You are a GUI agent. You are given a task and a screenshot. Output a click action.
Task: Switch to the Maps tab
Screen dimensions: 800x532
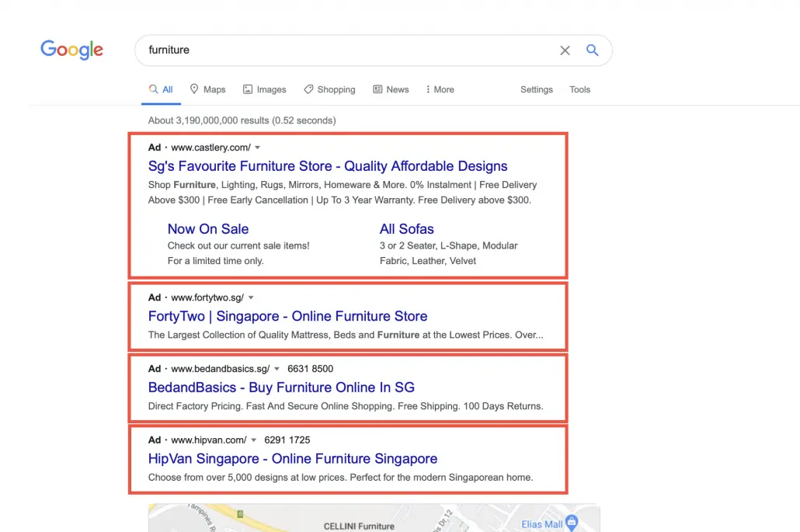[x=207, y=90]
